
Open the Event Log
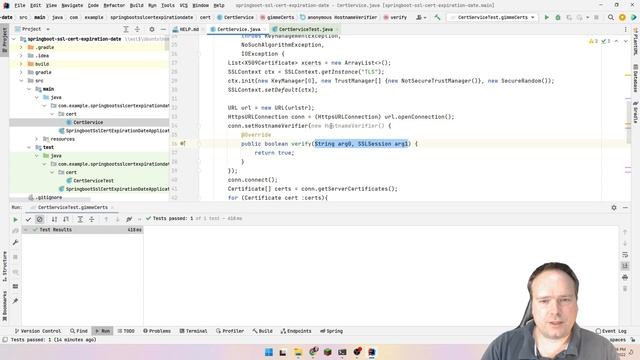(611, 331)
